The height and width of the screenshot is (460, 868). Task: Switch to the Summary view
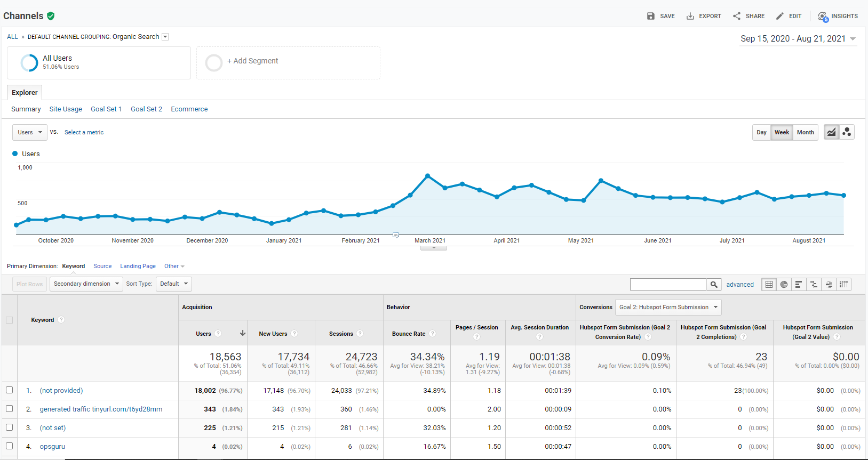[26, 109]
